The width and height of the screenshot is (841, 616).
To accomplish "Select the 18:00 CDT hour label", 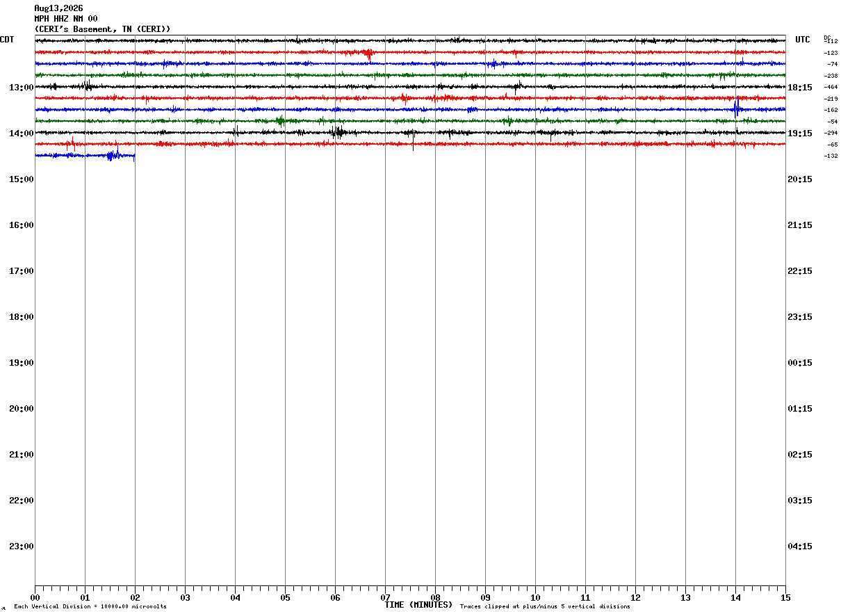I will click(22, 317).
